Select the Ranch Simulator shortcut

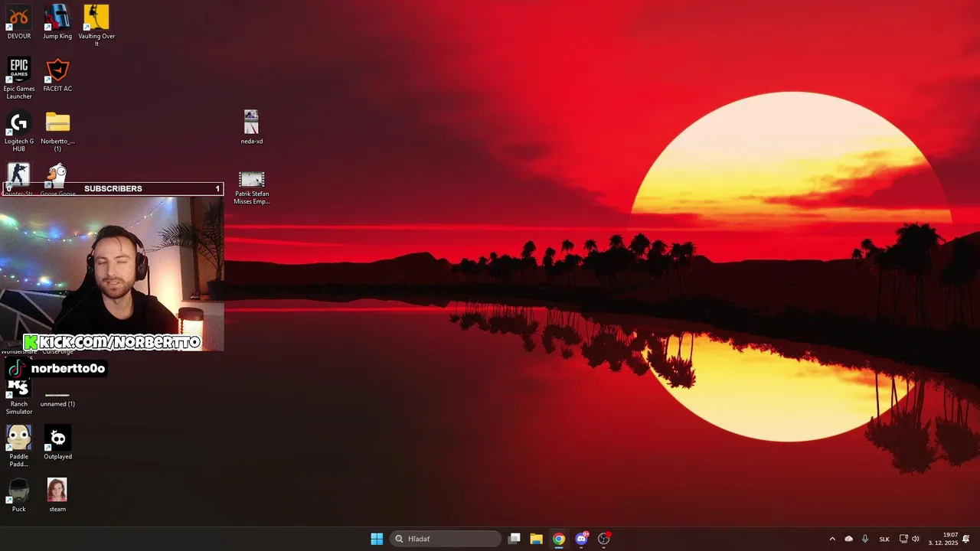[x=19, y=395]
